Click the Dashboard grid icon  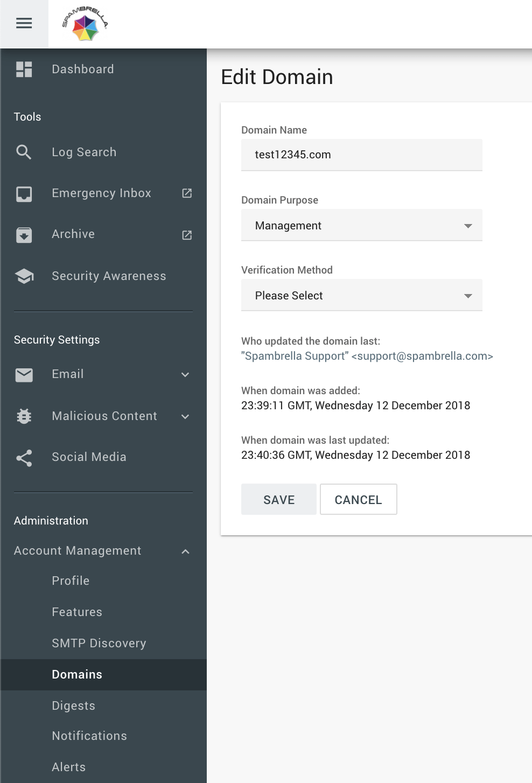(x=24, y=69)
